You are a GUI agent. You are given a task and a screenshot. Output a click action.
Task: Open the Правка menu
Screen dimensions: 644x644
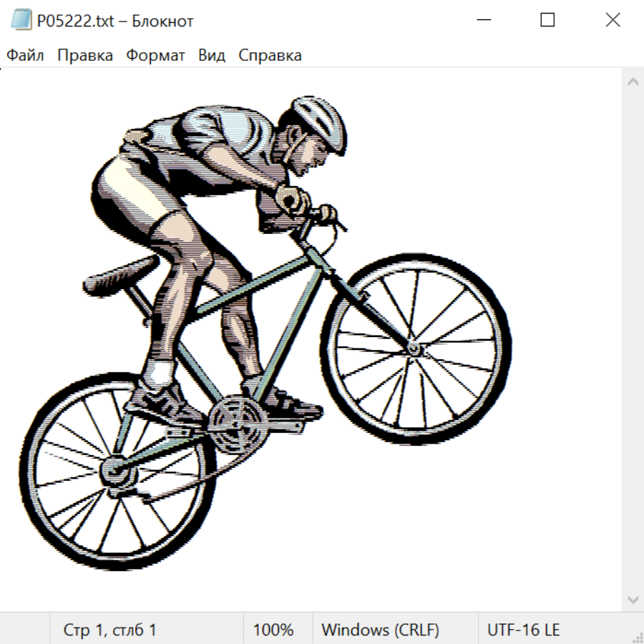(85, 56)
